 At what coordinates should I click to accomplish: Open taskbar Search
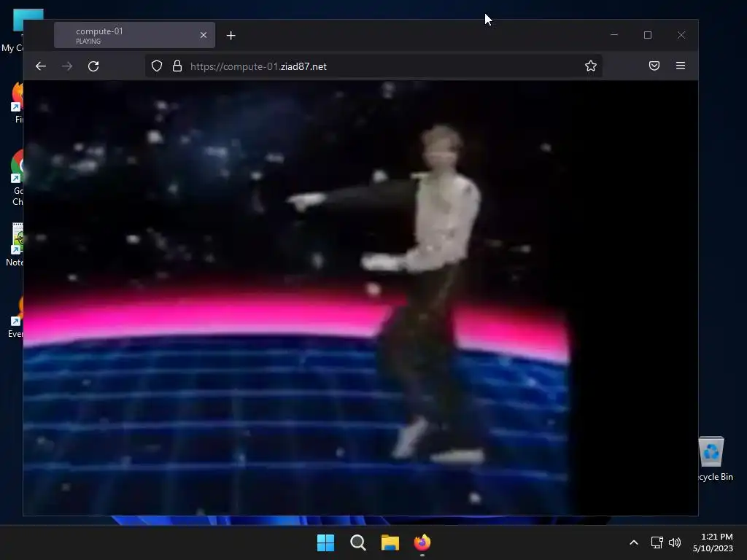357,542
